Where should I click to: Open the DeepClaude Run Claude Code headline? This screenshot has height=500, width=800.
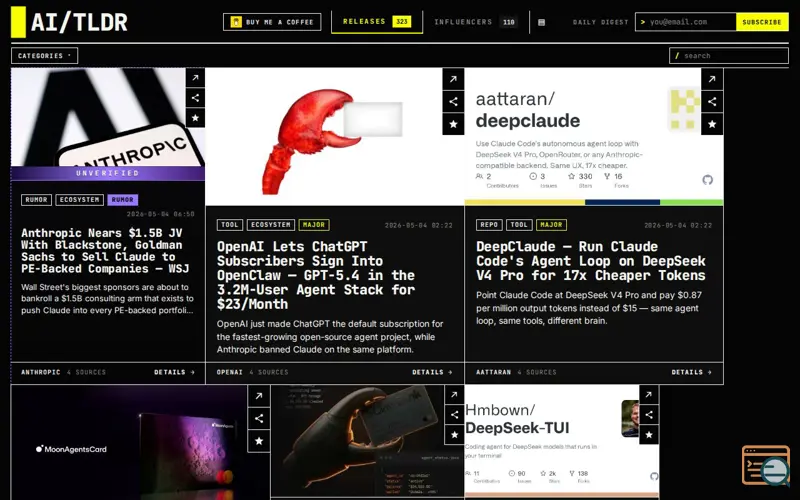click(591, 261)
